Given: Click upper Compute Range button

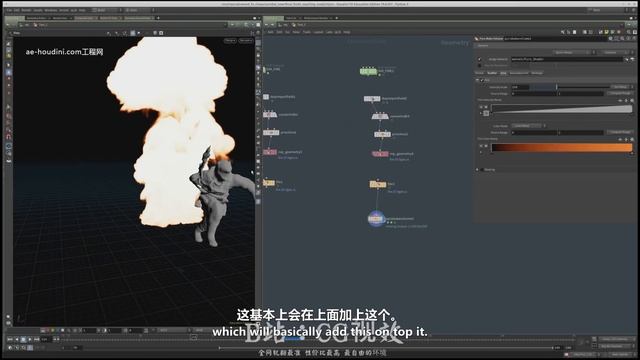Looking at the screenshot, I should (620, 93).
